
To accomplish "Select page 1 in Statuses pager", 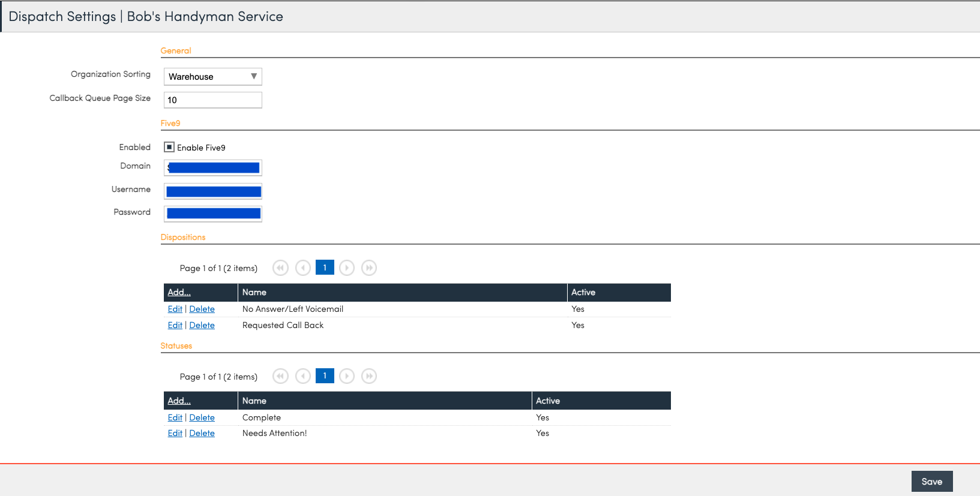I will pos(325,375).
